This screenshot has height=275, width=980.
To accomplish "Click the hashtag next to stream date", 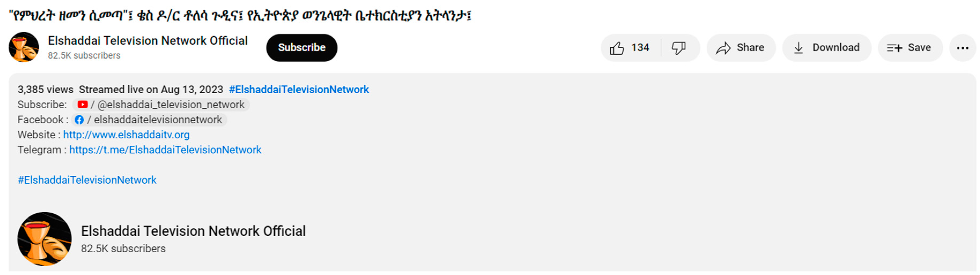I will (299, 90).
